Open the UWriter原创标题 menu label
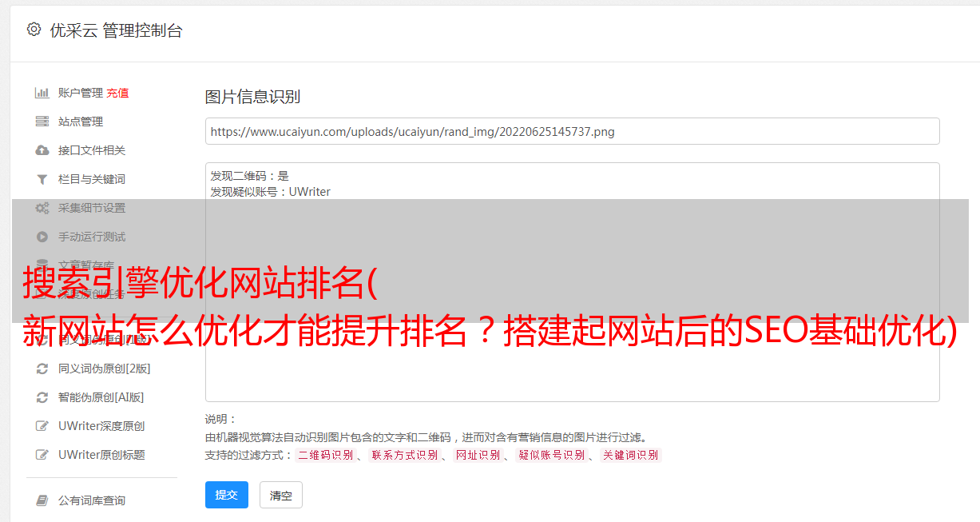980x522 pixels. (101, 455)
